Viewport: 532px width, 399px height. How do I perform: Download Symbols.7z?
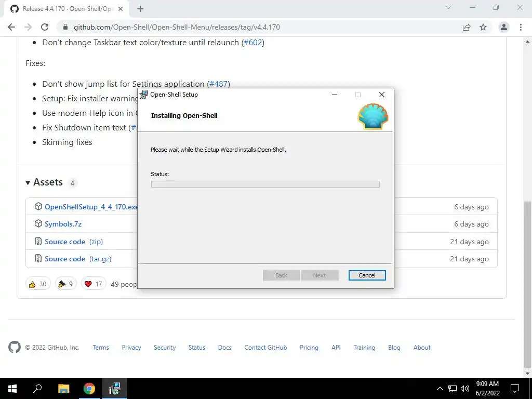[63, 224]
